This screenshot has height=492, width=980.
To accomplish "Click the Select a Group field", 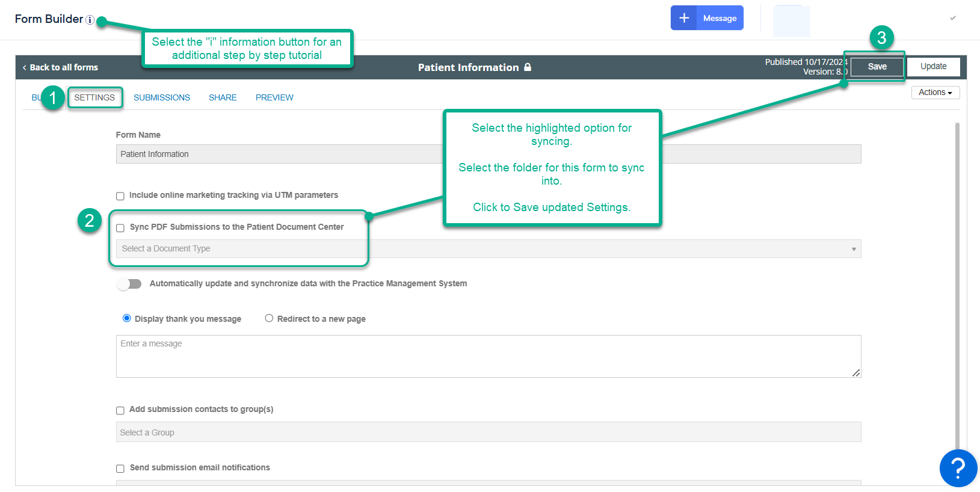I will tap(488, 432).
